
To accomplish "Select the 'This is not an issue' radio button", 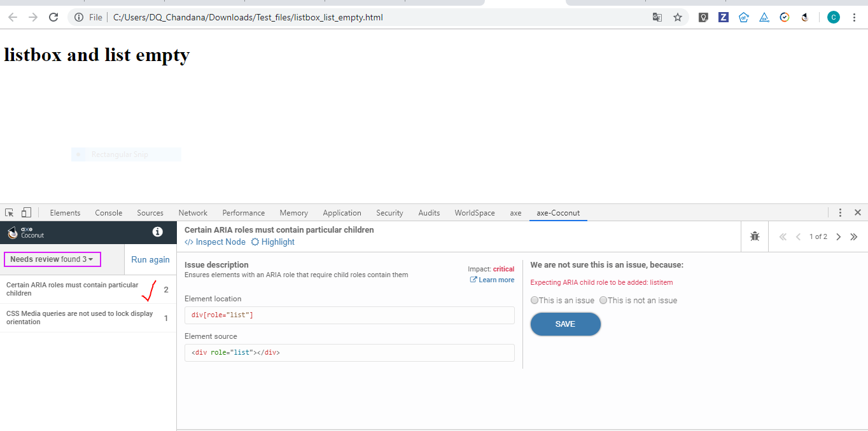I will pos(603,300).
